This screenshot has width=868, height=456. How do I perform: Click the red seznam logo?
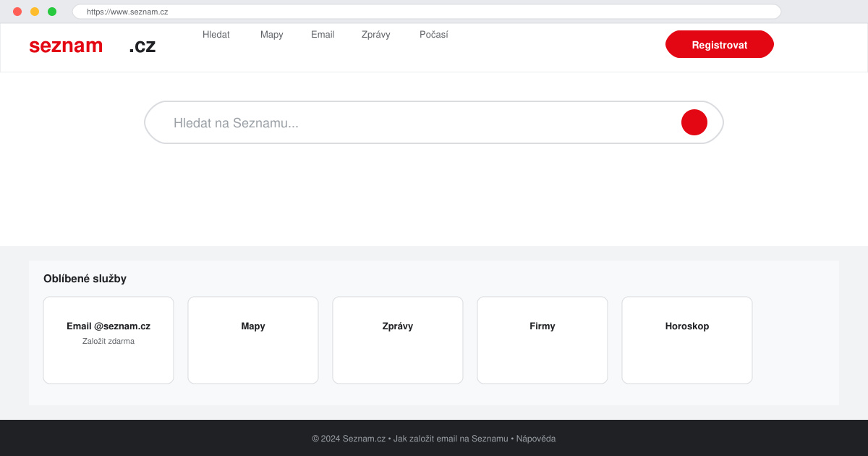[66, 46]
